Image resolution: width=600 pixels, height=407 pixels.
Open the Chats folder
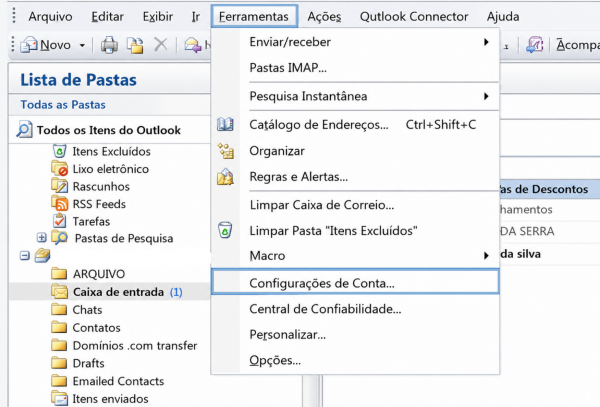(87, 310)
